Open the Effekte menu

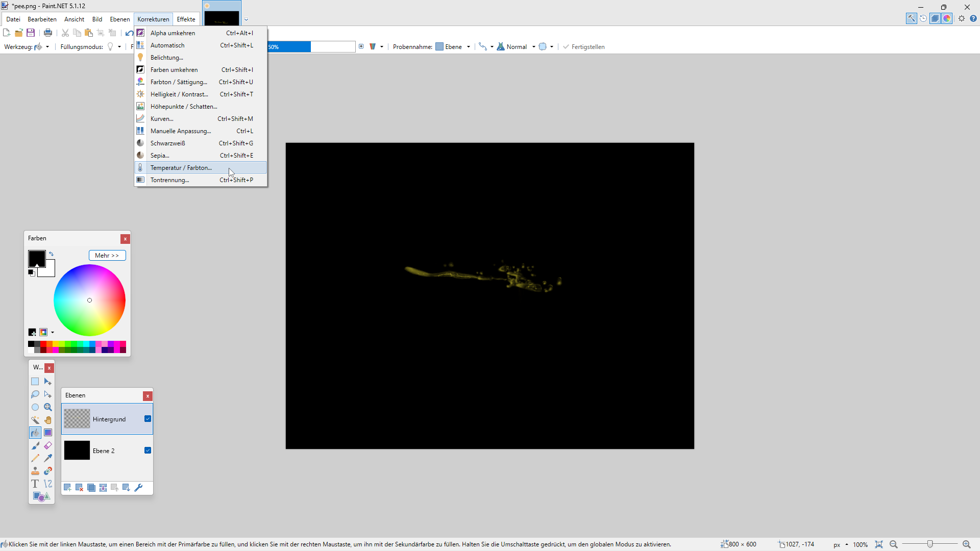186,19
